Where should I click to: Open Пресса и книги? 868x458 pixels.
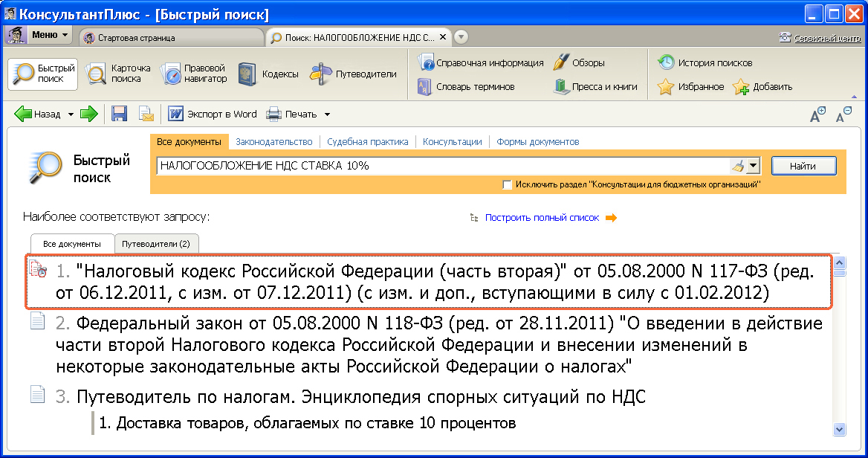tap(596, 87)
